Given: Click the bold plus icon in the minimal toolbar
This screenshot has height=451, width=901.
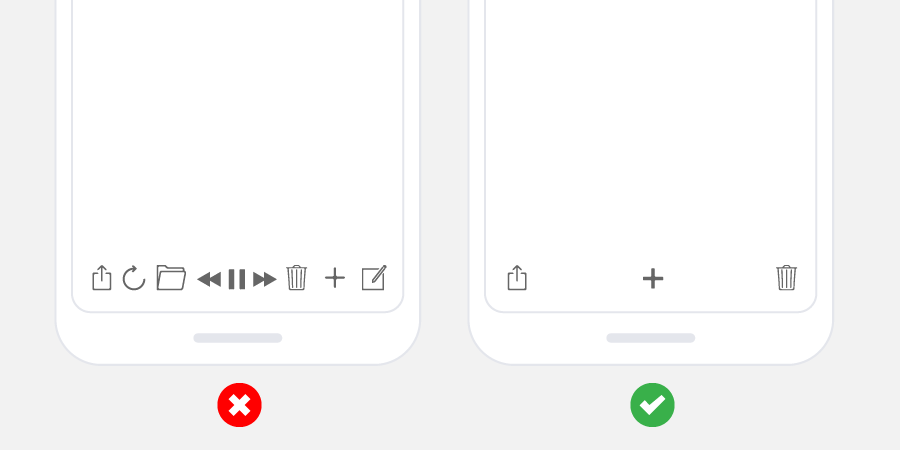Looking at the screenshot, I should [x=653, y=279].
